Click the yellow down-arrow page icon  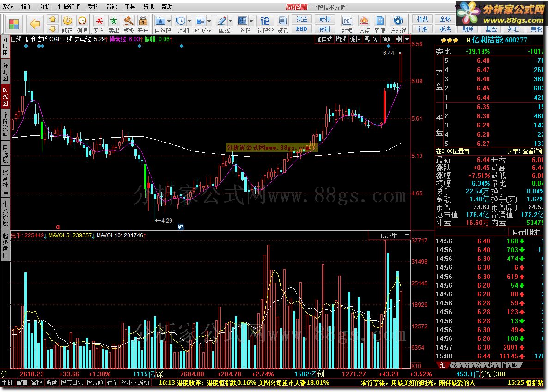[x=53, y=29]
